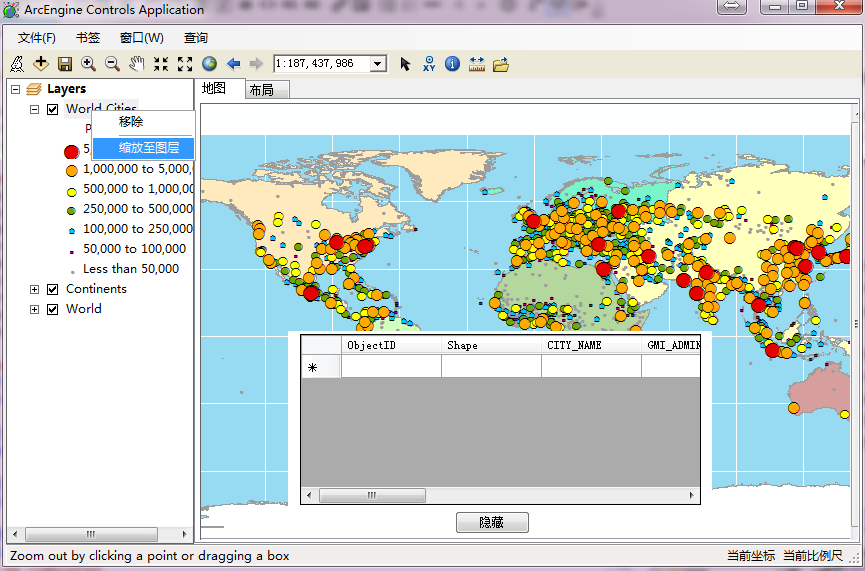Click the Shape column header

tap(491, 345)
